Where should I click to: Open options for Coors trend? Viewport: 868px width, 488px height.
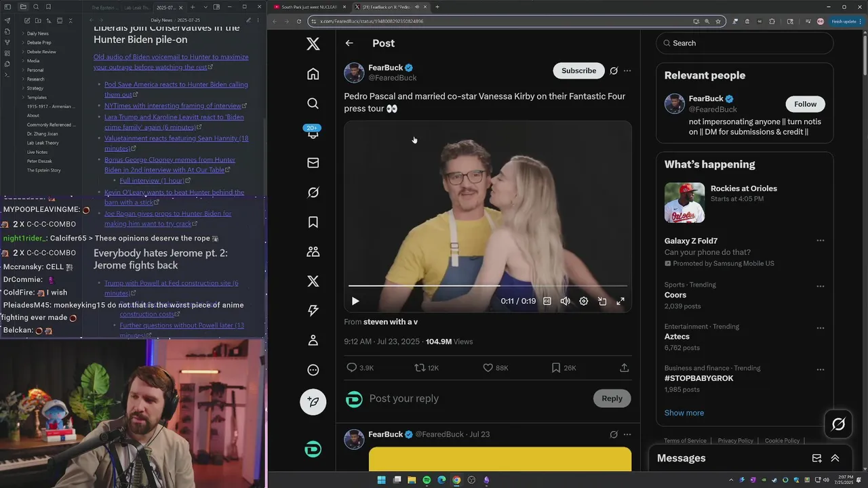coord(820,286)
